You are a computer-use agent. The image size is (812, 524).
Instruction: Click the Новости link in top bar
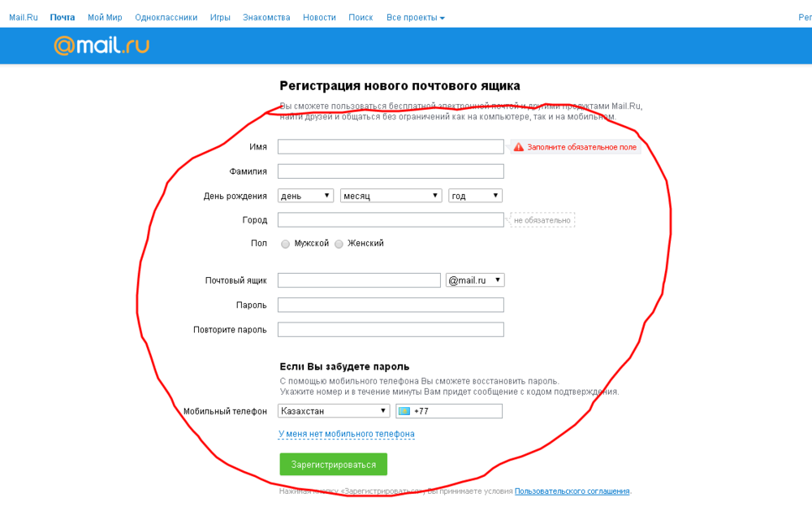click(x=319, y=18)
